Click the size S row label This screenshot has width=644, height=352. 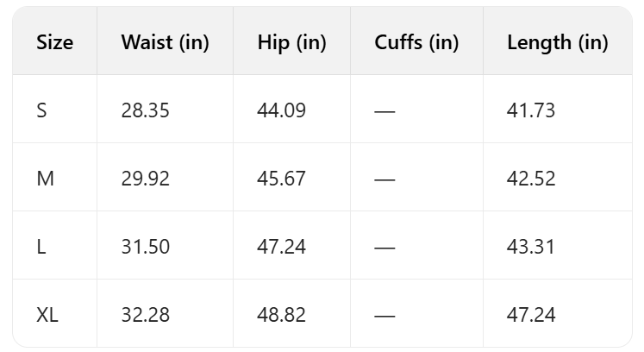[x=42, y=110]
